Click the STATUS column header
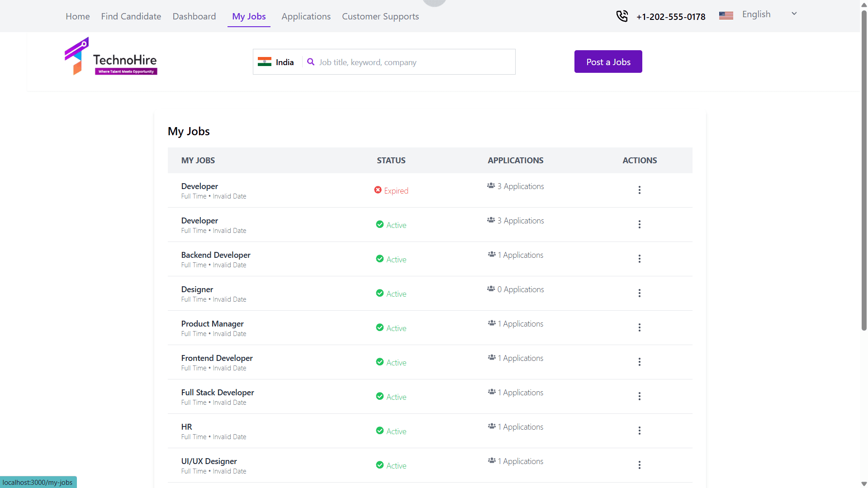Screen dimensions: 868x488 pyautogui.click(x=391, y=161)
